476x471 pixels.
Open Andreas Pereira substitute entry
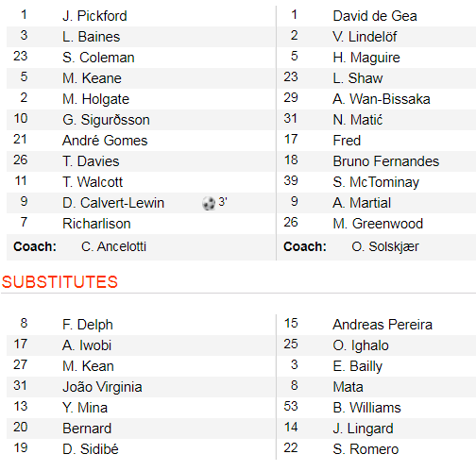[382, 325]
